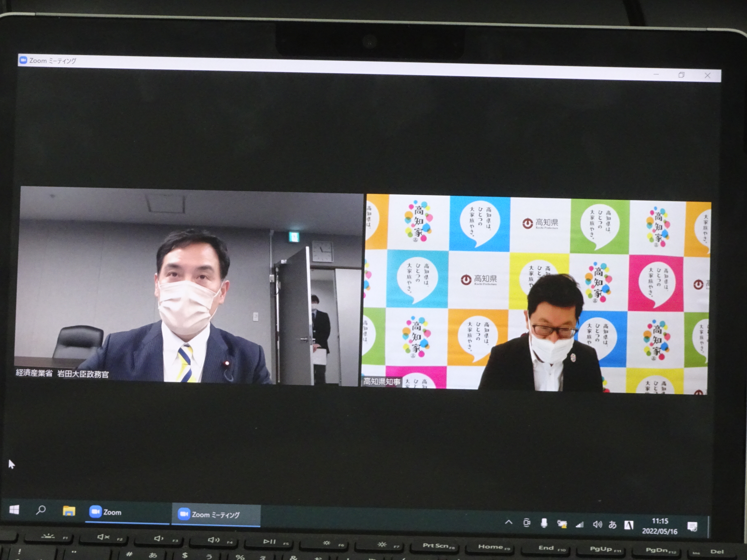Click the taskbar search magnifier icon

pos(41,510)
